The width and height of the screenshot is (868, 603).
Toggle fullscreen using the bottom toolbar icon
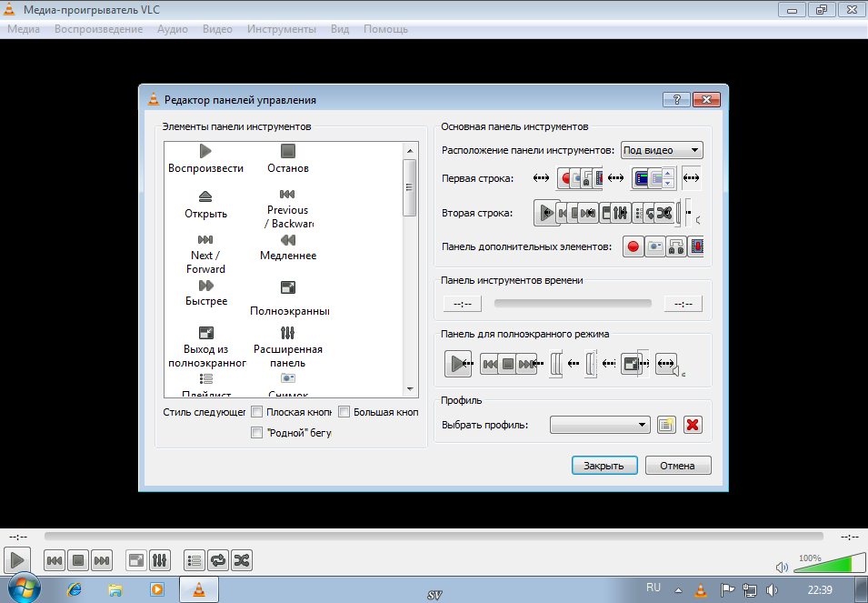135,561
